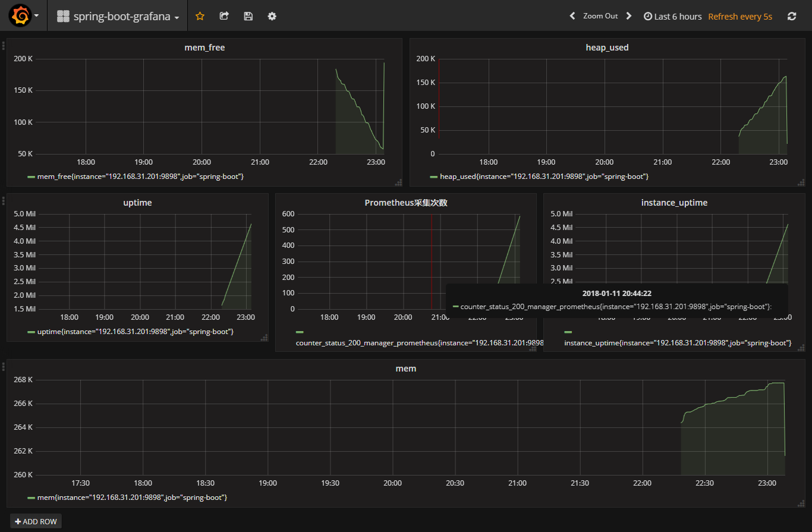Shift time range forward with right arrow

point(629,16)
